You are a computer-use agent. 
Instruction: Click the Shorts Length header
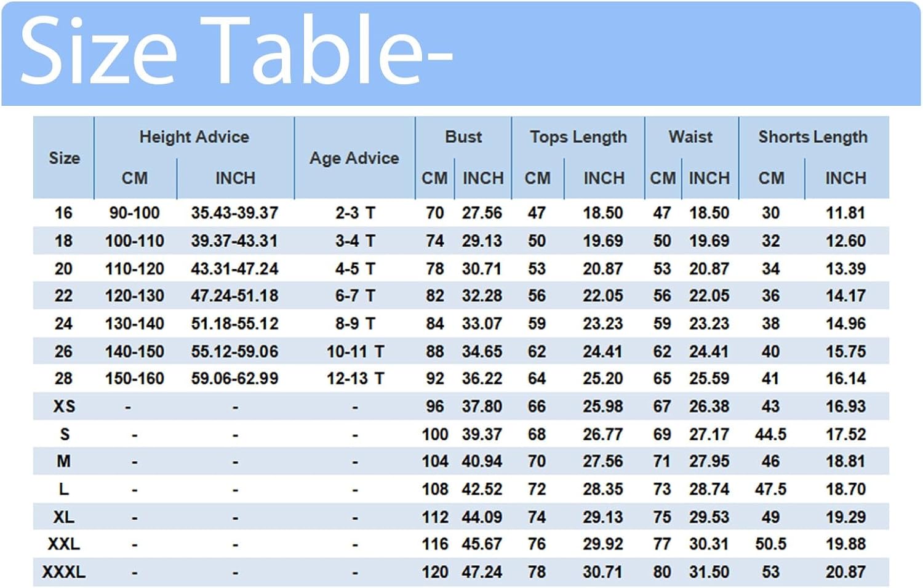[813, 137]
